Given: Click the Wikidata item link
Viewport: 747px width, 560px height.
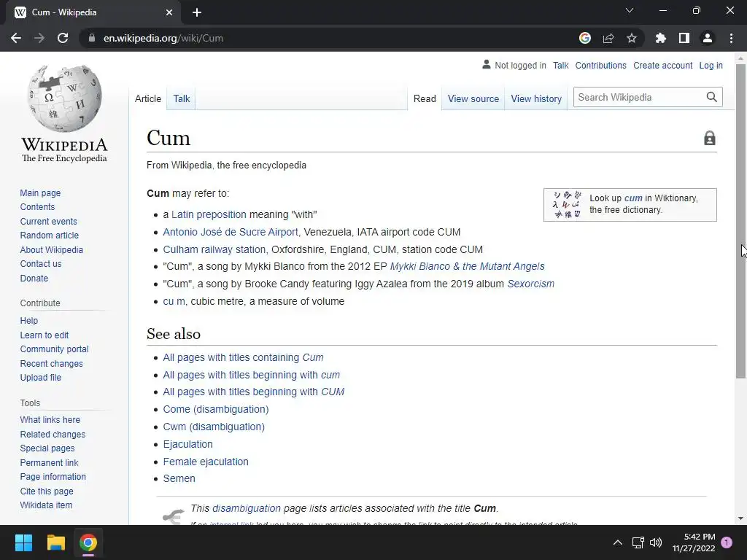Looking at the screenshot, I should point(46,505).
